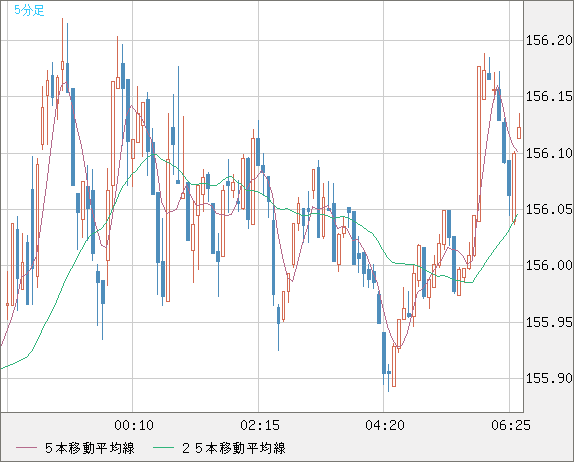Select the 156.15 price axis label
574x462 pixels.
(549, 97)
